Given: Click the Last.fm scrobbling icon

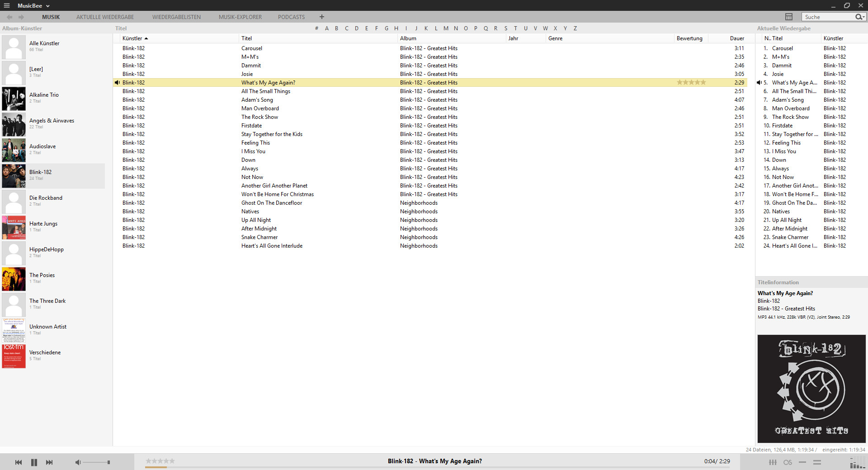Looking at the screenshot, I should pos(788,463).
